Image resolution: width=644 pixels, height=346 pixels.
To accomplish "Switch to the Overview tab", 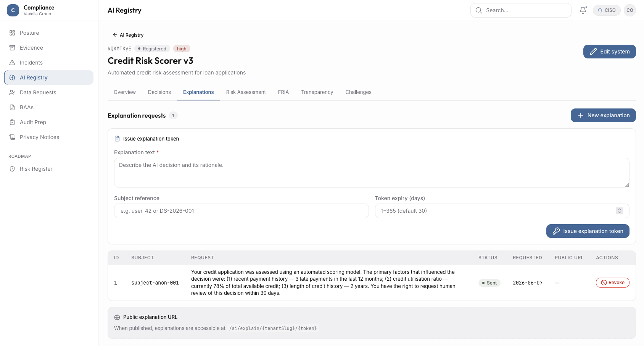I will tap(125, 92).
